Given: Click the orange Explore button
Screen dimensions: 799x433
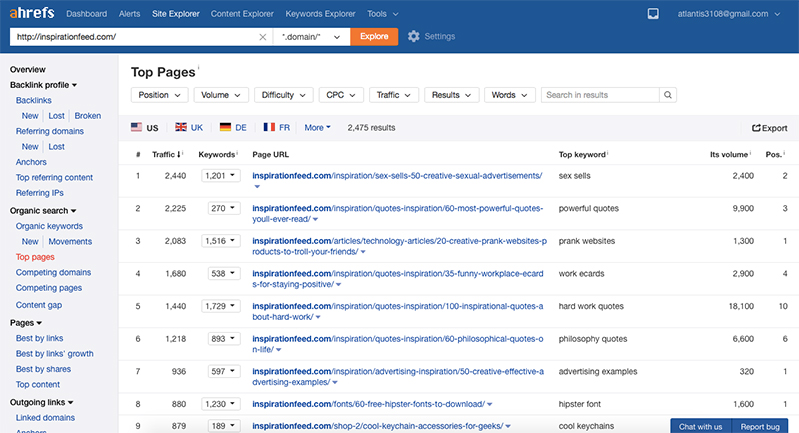Looking at the screenshot, I should point(374,37).
